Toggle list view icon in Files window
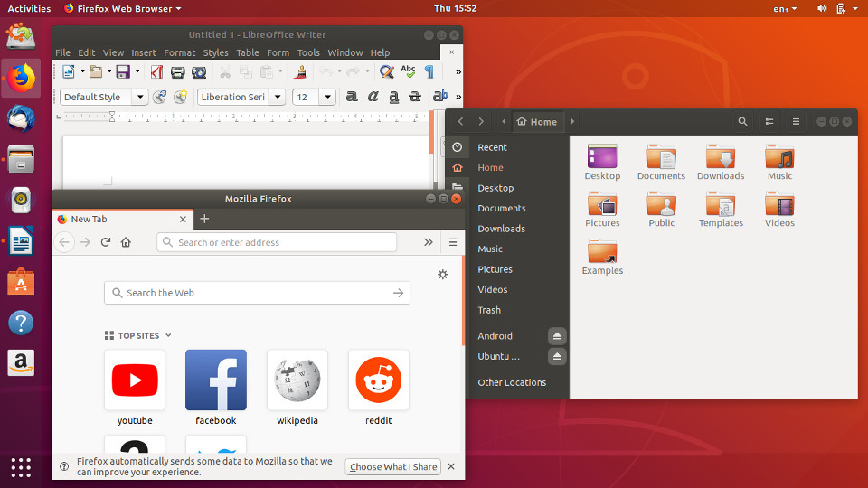Image resolution: width=868 pixels, height=488 pixels. click(769, 122)
